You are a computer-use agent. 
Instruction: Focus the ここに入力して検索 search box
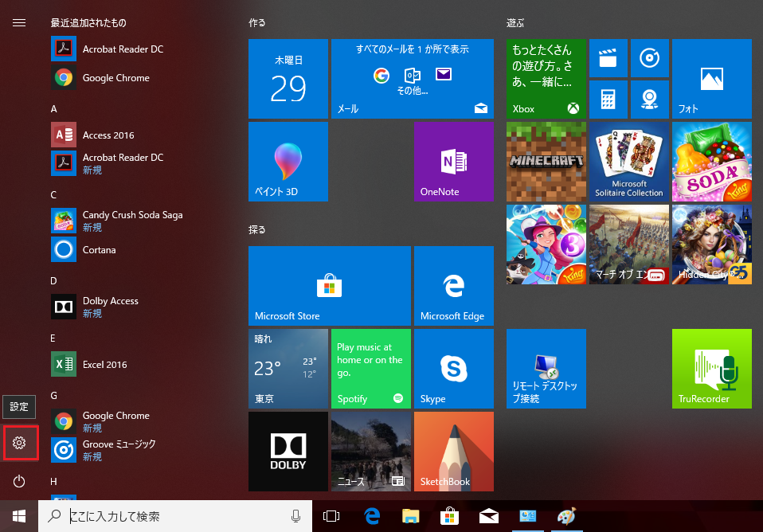pyautogui.click(x=175, y=516)
